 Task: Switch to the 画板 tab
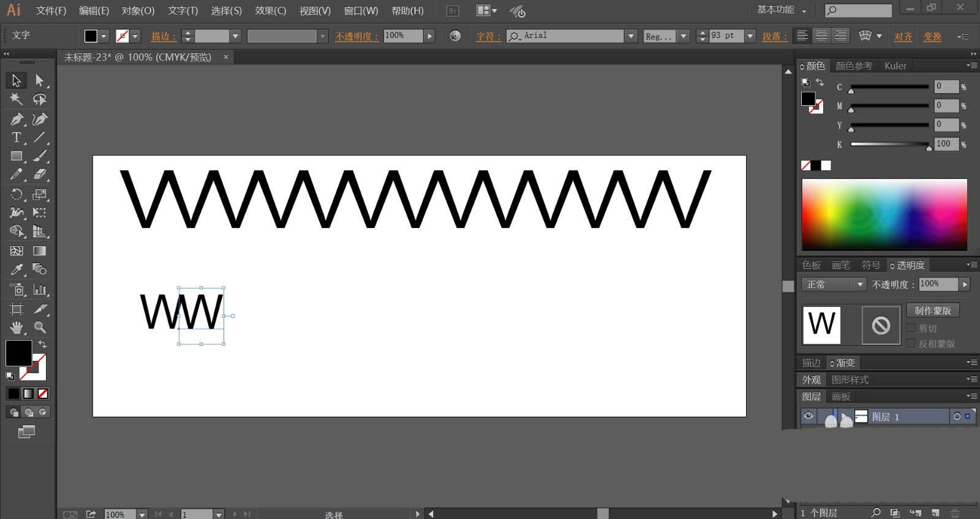pos(841,397)
